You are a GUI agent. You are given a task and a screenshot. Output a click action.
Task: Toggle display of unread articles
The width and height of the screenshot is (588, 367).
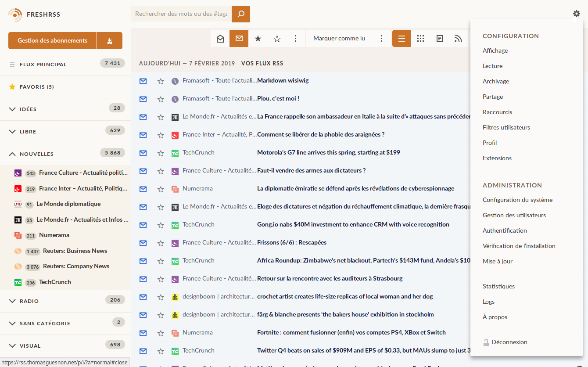tap(239, 38)
